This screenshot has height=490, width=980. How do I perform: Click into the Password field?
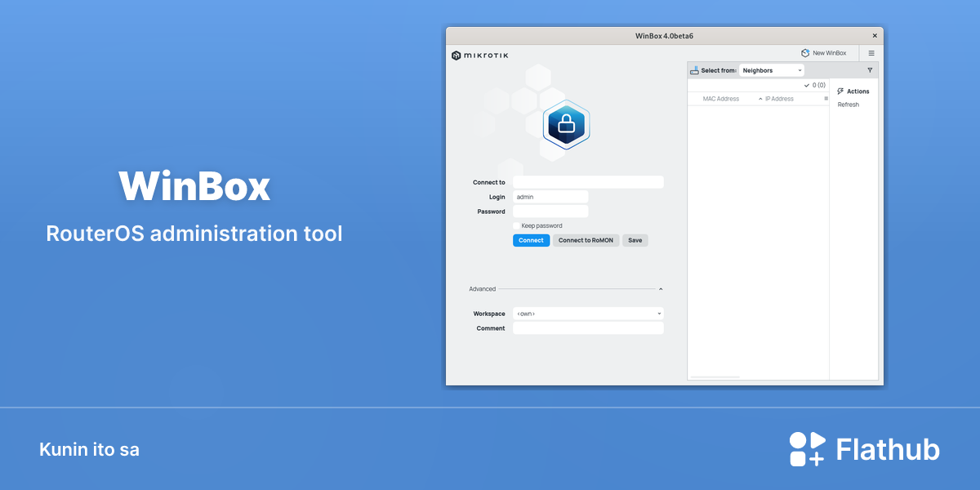550,212
